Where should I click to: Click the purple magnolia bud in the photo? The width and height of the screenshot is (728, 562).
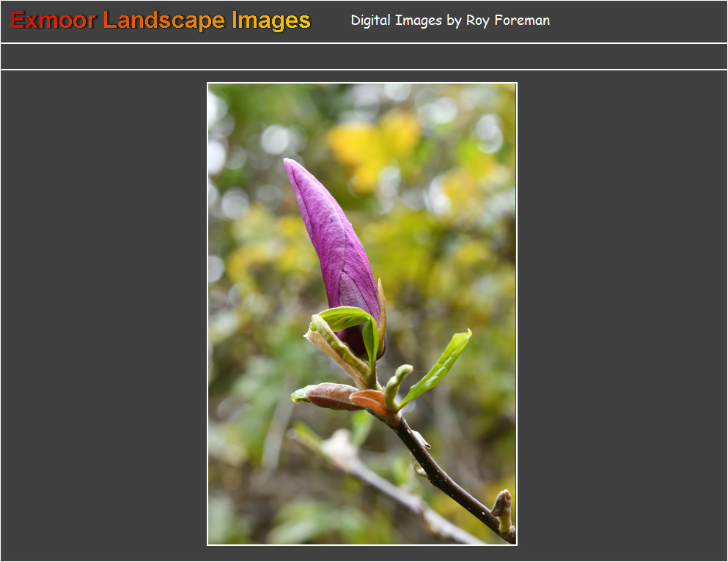[x=334, y=242]
